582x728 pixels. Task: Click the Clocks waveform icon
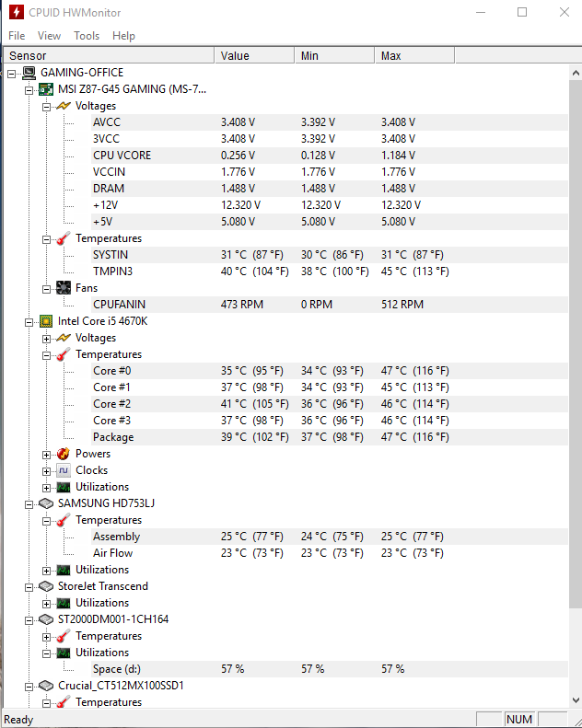(x=64, y=470)
